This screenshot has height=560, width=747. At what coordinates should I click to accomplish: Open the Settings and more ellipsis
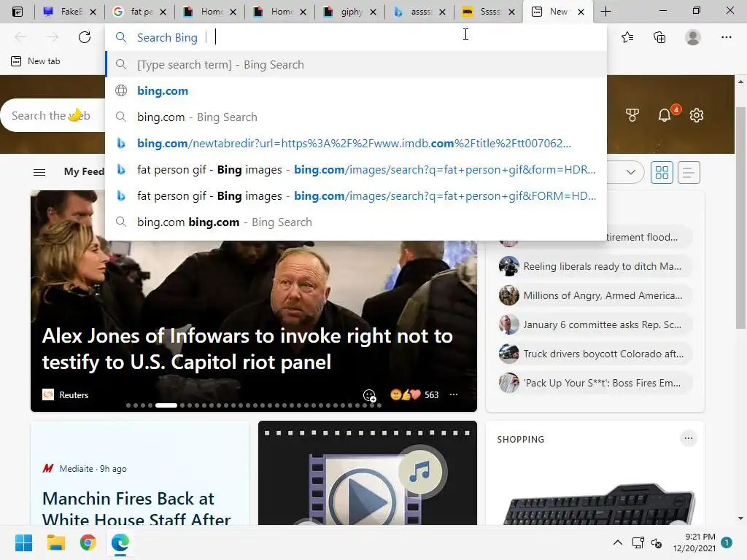(x=726, y=37)
